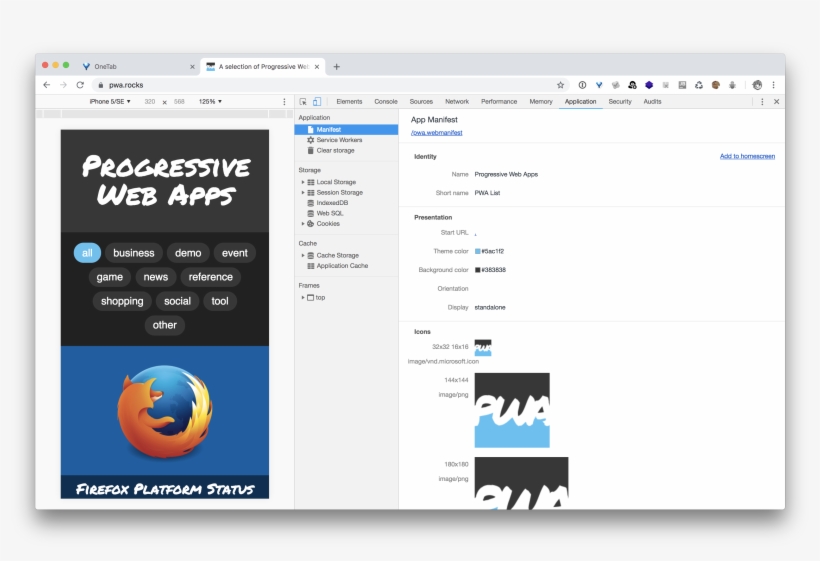Switch to the Console tab
820x561 pixels.
click(386, 101)
